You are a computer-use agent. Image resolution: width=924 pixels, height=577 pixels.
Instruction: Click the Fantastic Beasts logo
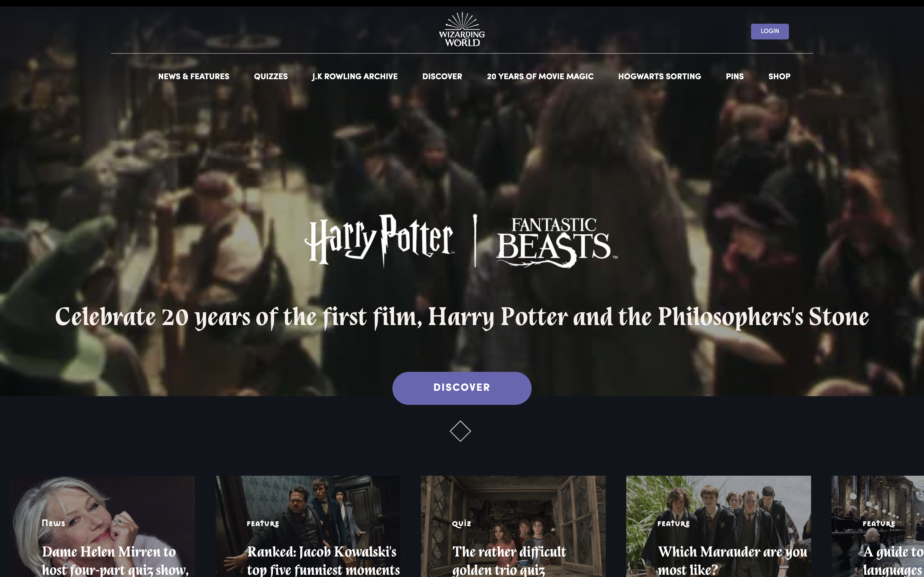coord(556,242)
